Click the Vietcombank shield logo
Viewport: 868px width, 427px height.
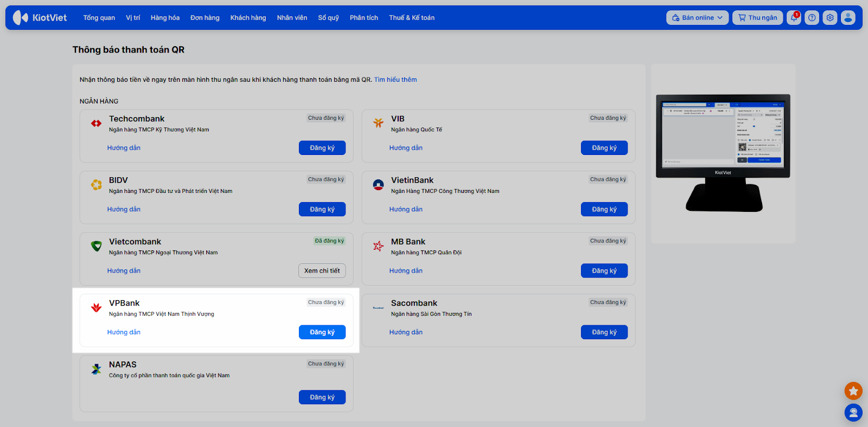coord(97,246)
